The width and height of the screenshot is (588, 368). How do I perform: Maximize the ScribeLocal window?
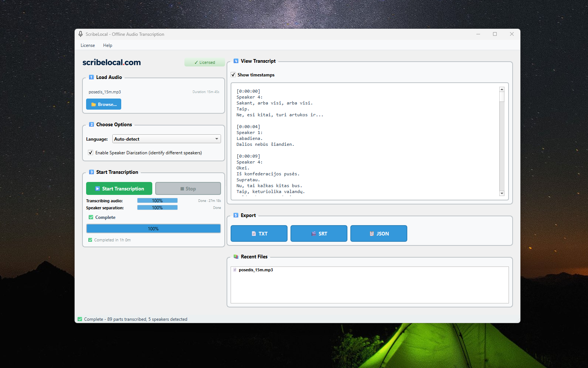click(495, 34)
